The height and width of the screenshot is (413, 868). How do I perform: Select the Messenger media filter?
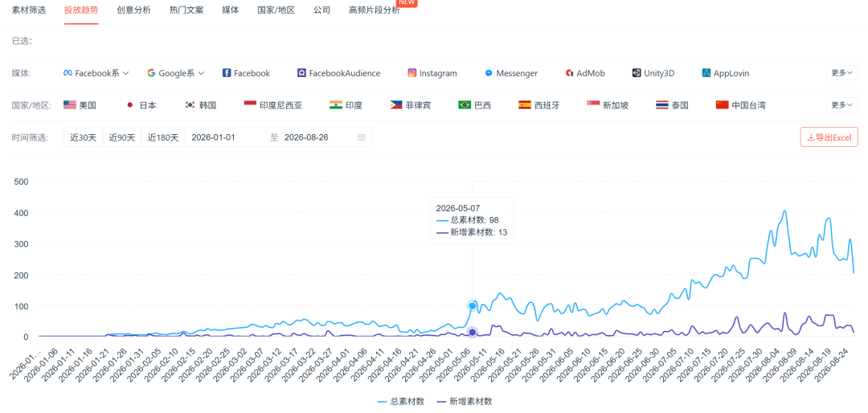pos(511,73)
